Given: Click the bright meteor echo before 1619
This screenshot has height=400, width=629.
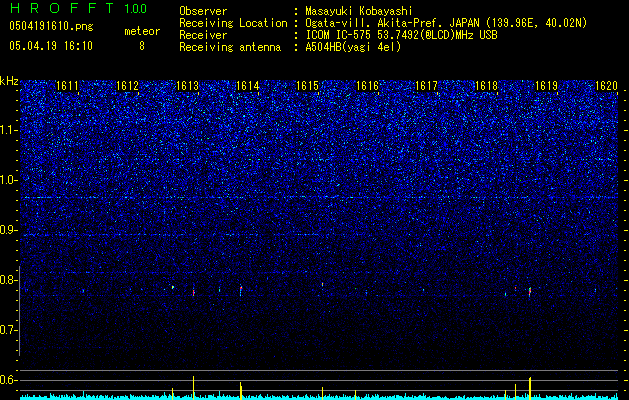Looking at the screenshot, I should click(x=530, y=291).
